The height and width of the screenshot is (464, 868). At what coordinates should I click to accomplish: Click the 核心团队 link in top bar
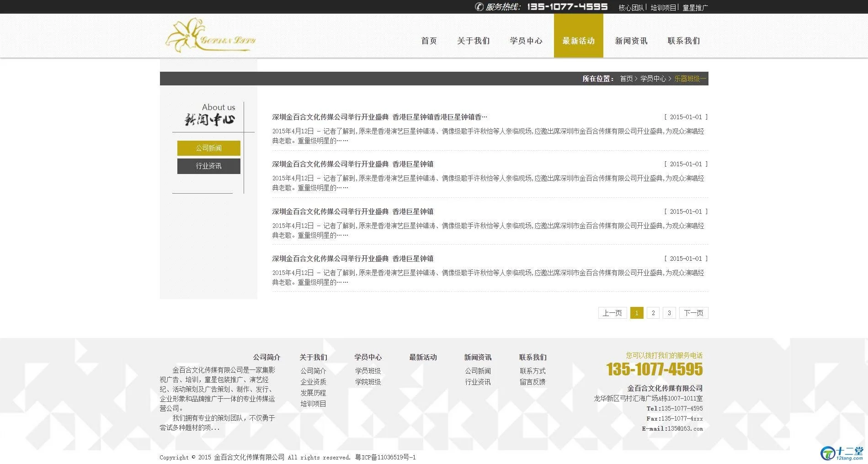point(631,8)
